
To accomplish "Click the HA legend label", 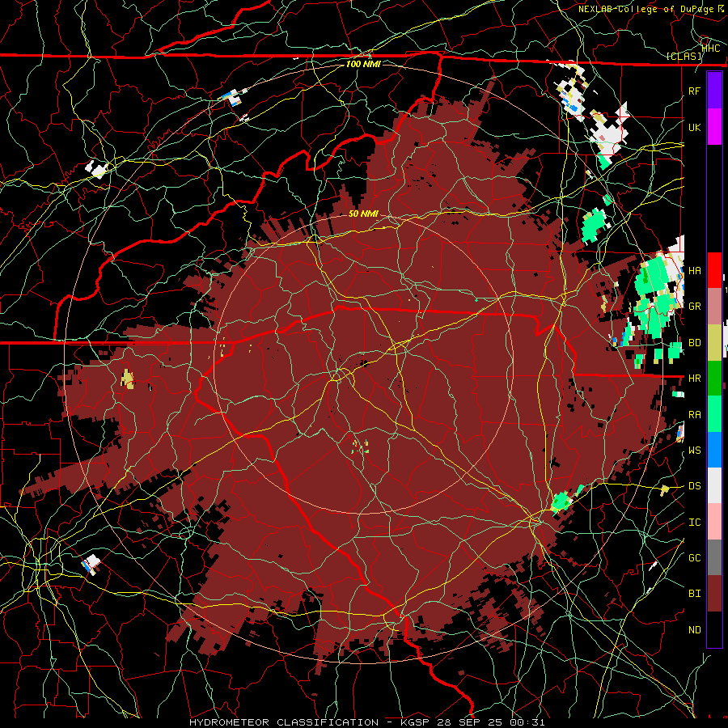I will [694, 270].
